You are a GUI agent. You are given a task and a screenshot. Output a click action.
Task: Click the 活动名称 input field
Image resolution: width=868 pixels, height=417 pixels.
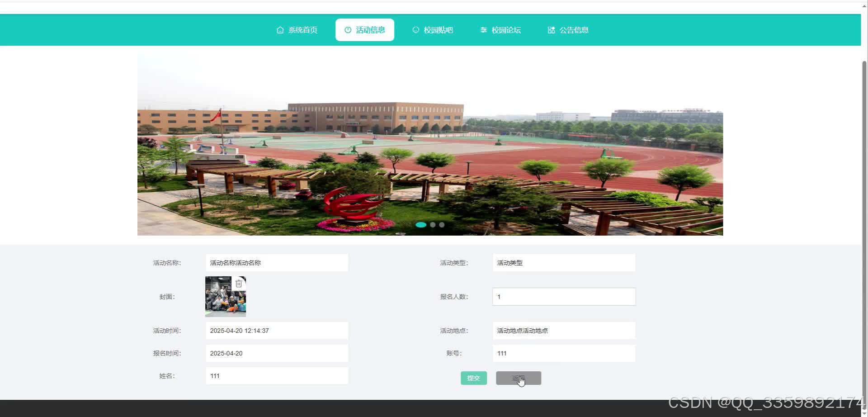(x=277, y=263)
